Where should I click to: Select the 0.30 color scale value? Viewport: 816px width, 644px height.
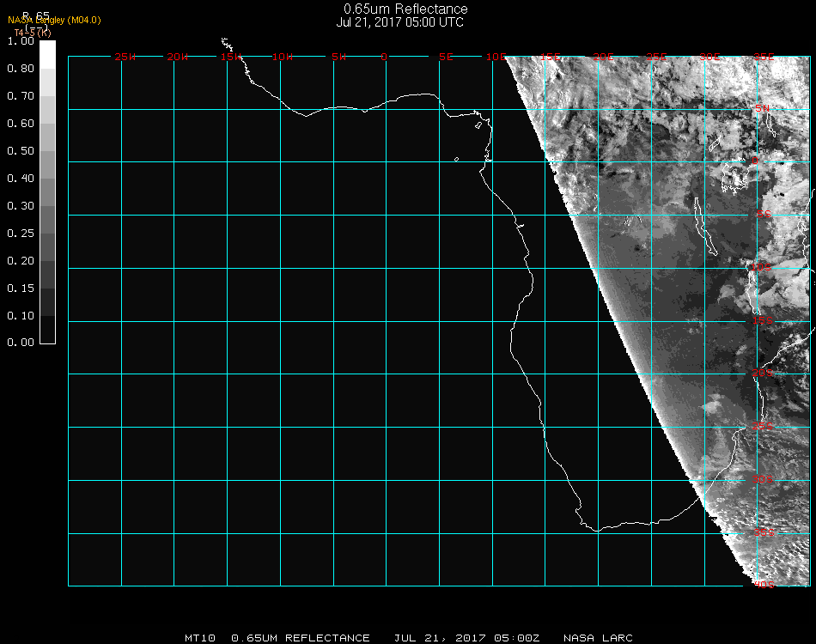[21, 206]
